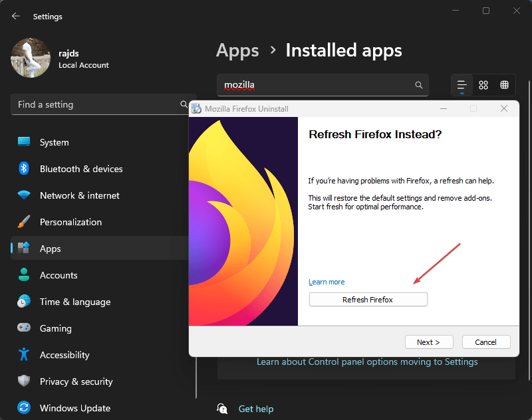
Task: Click the Windows Update sync icon
Action: [24, 407]
